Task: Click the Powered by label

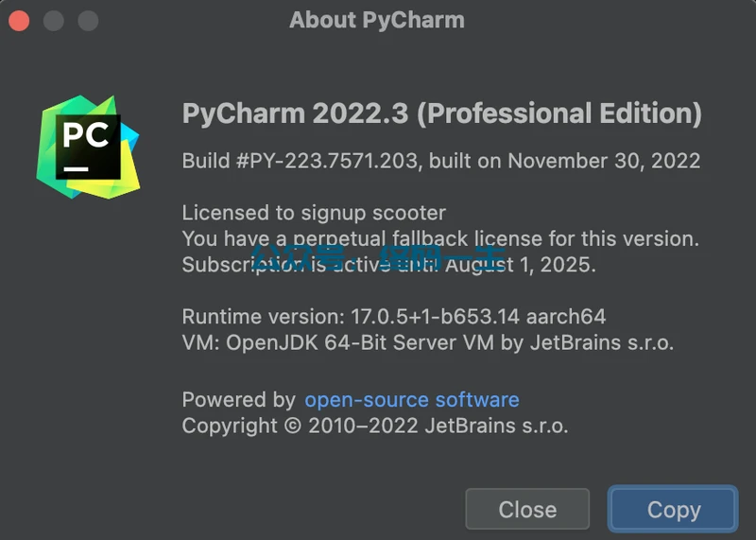Action: click(x=238, y=399)
